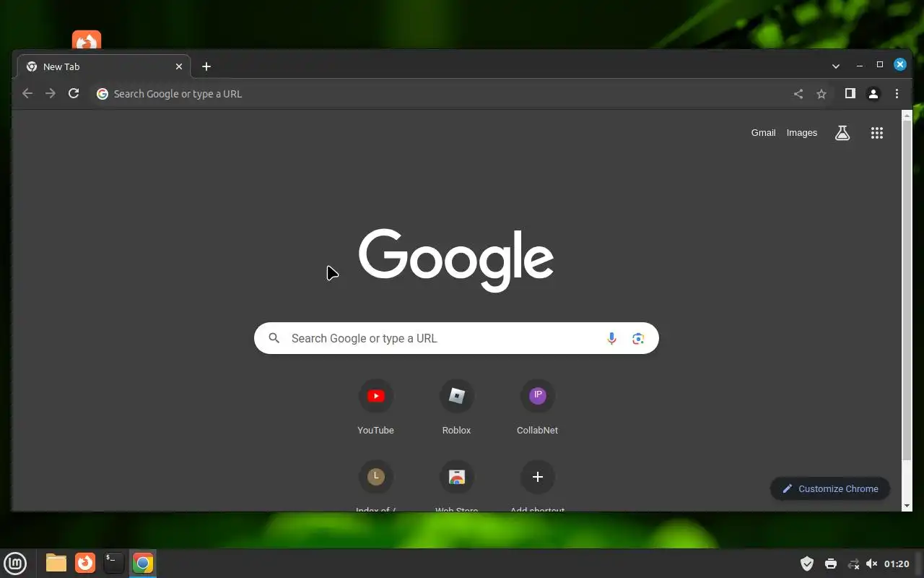The width and height of the screenshot is (924, 578).
Task: Open the CollabNet shortcut
Action: (538, 407)
